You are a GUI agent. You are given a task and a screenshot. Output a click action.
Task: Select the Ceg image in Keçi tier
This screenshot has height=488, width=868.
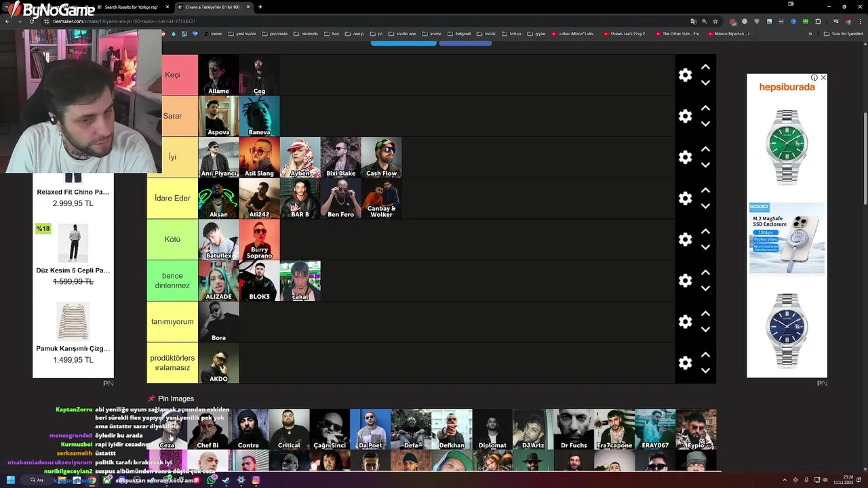(259, 75)
